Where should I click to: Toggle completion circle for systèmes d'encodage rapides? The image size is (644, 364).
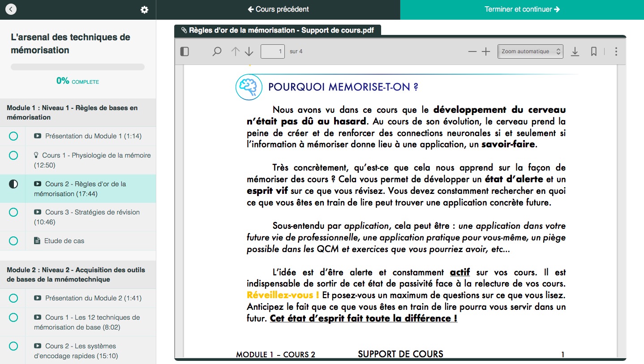coord(13,346)
